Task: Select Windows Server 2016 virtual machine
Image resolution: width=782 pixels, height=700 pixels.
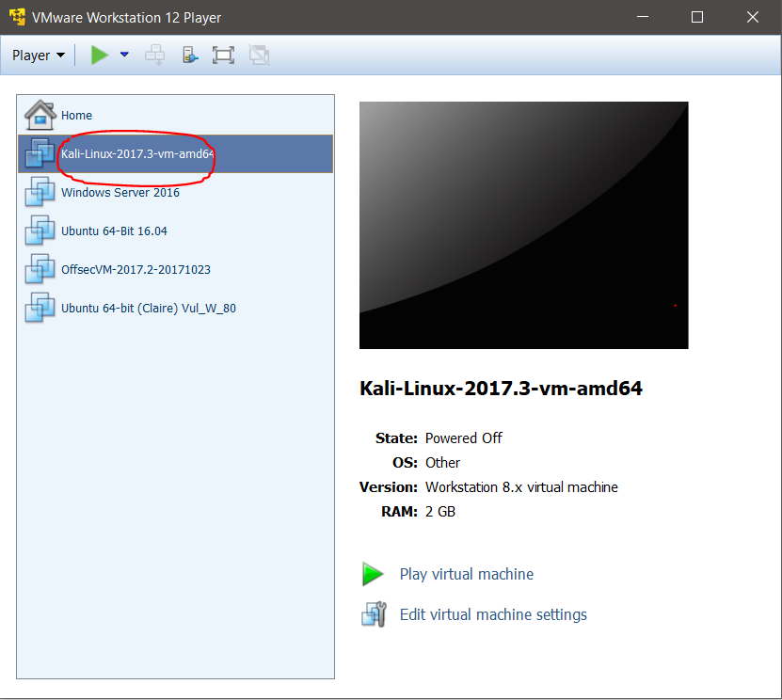Action: click(x=176, y=192)
